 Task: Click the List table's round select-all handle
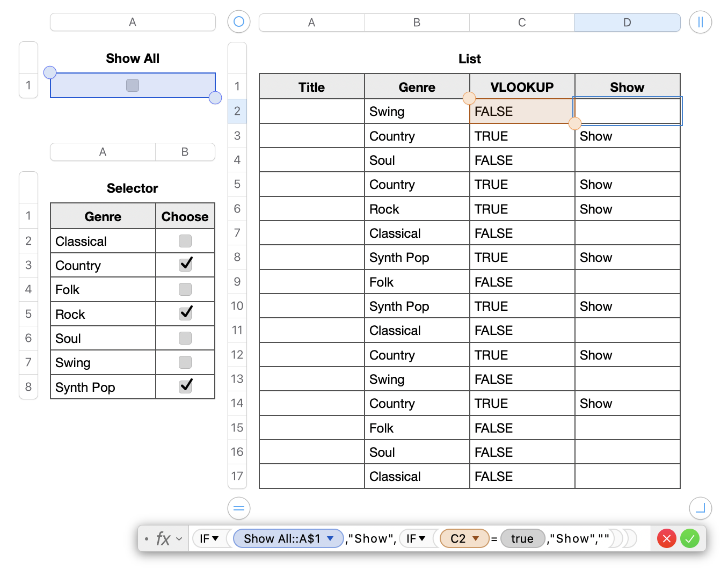(239, 22)
